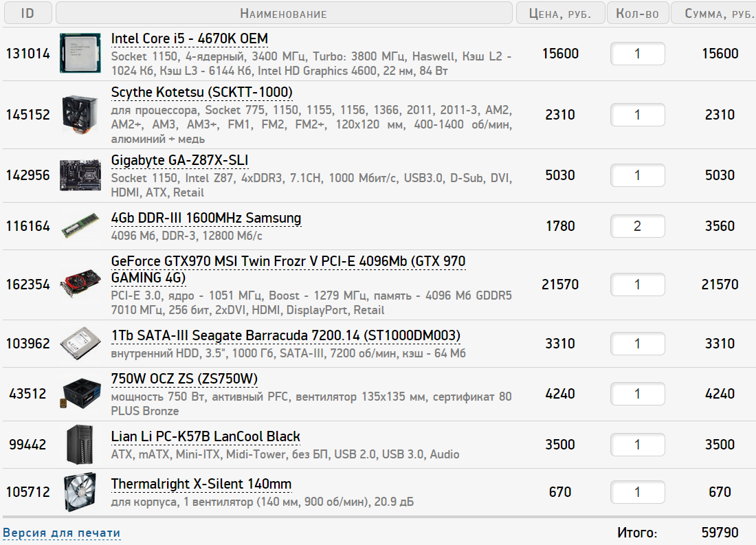The width and height of the screenshot is (756, 545).
Task: Click the Thermalright X-Silent fan image
Action: point(80,492)
